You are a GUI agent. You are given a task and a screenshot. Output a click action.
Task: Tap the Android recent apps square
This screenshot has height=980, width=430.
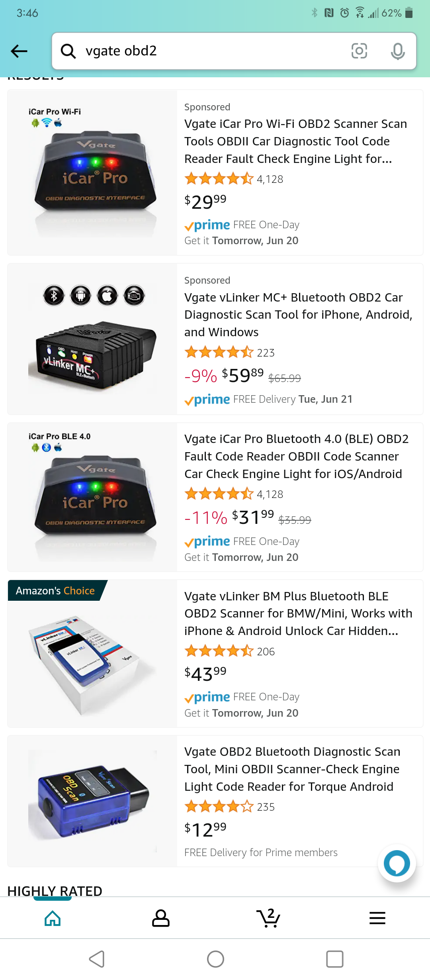[334, 959]
